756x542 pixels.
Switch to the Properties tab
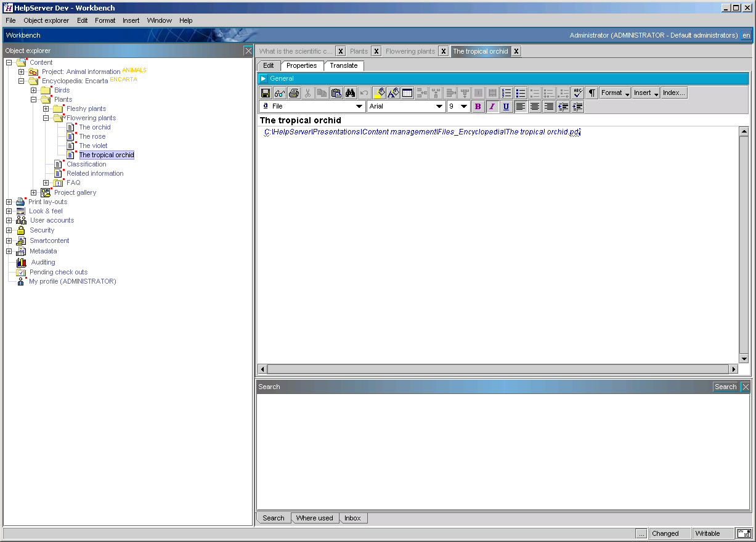point(302,65)
